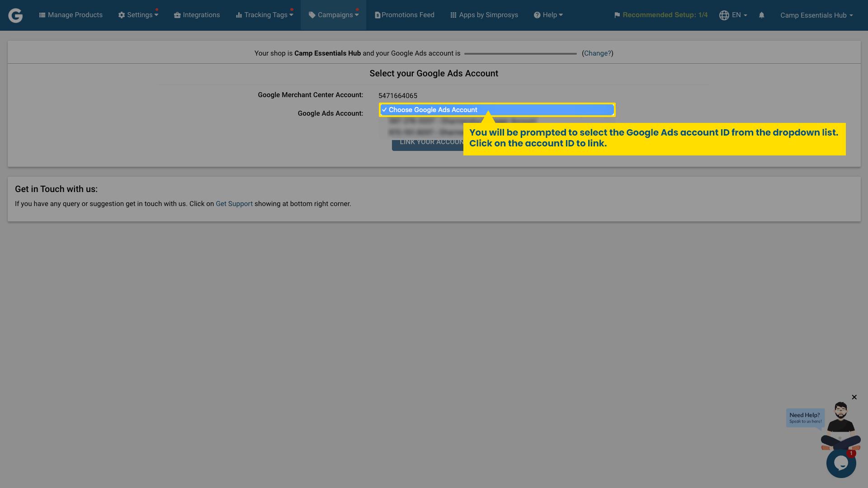868x488 pixels.
Task: Expand the Camp Essentials Hub dropdown
Action: click(816, 15)
